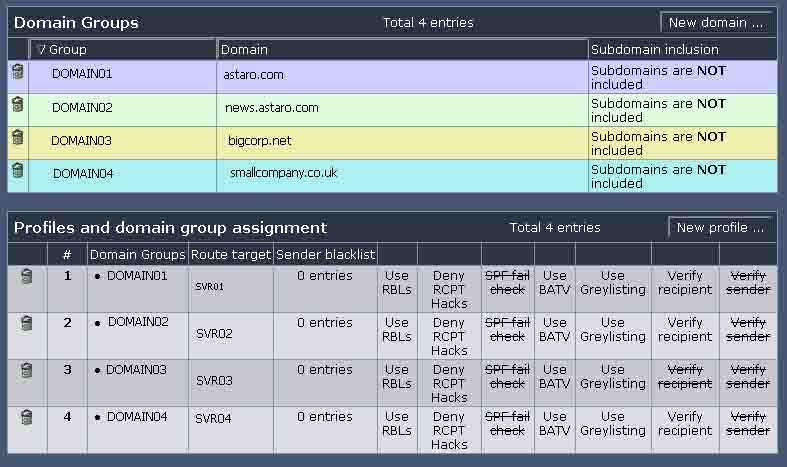This screenshot has height=467, width=787.
Task: Click the Domain column header
Action: [x=244, y=49]
